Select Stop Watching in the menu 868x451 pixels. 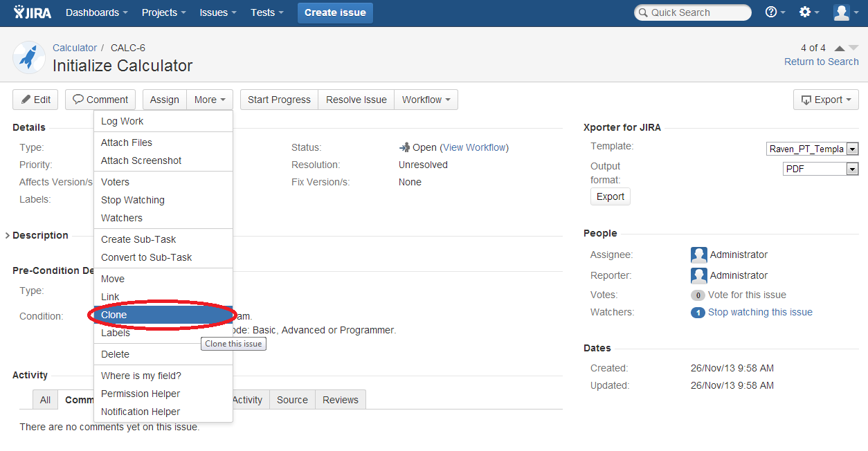pyautogui.click(x=163, y=200)
